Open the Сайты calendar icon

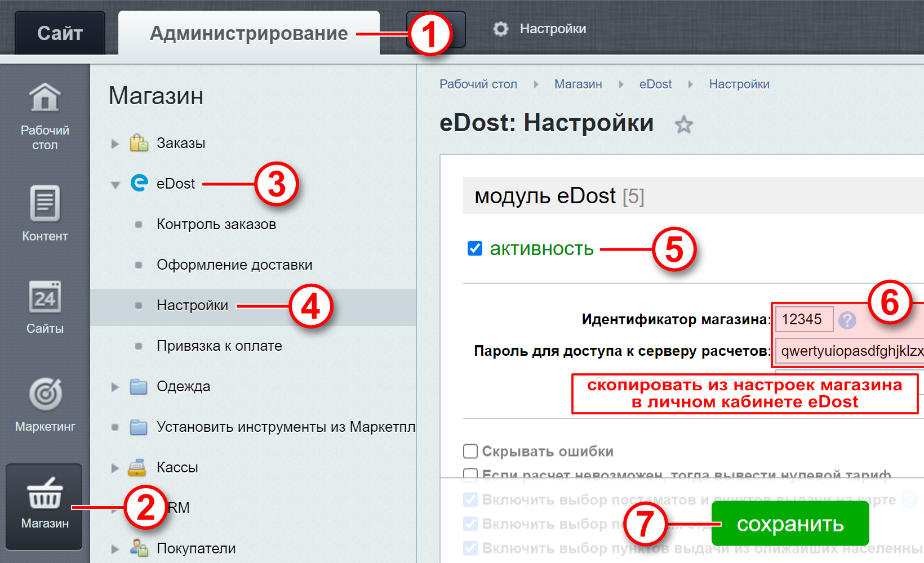(x=45, y=297)
